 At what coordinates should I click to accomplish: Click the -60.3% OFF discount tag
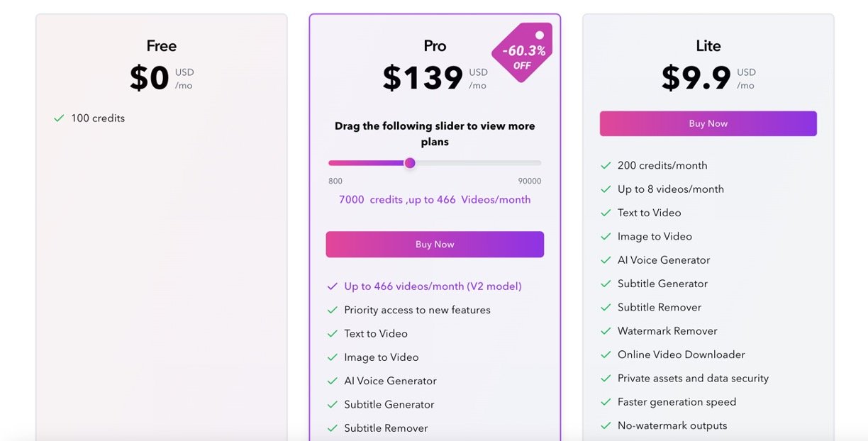click(522, 52)
